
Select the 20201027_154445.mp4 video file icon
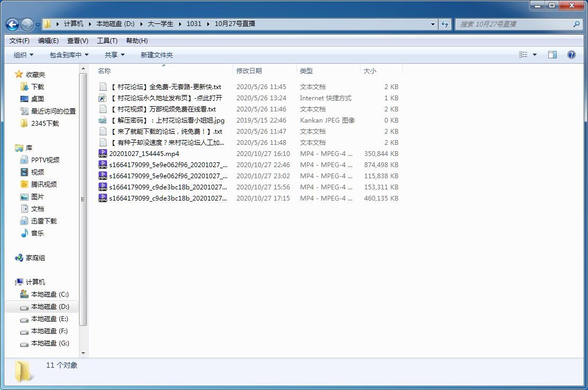pos(103,153)
